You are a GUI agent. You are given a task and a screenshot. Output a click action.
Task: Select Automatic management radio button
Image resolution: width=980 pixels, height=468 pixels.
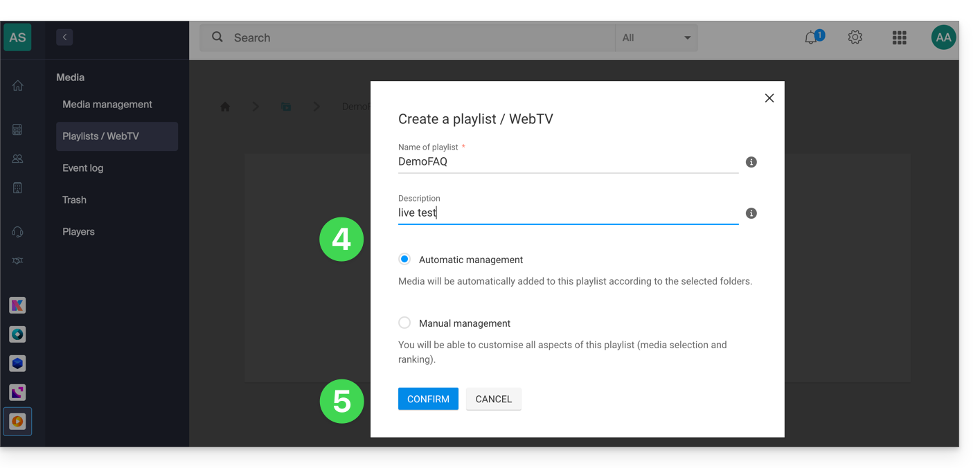click(x=404, y=259)
